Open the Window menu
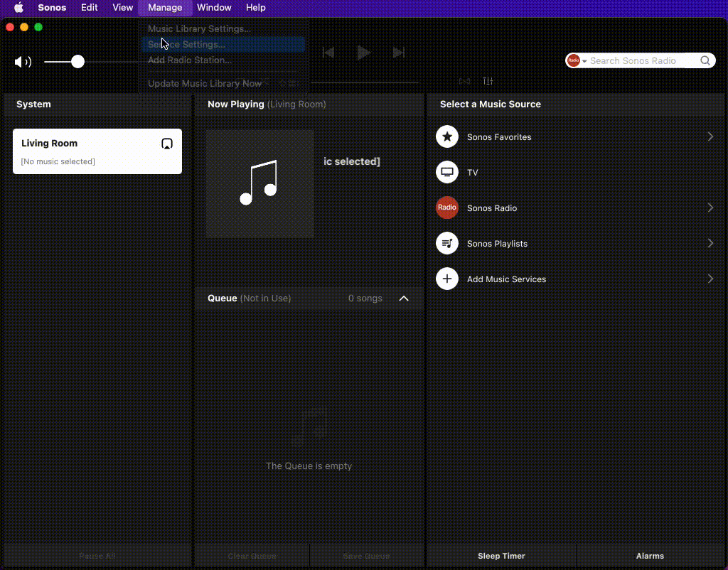 214,7
